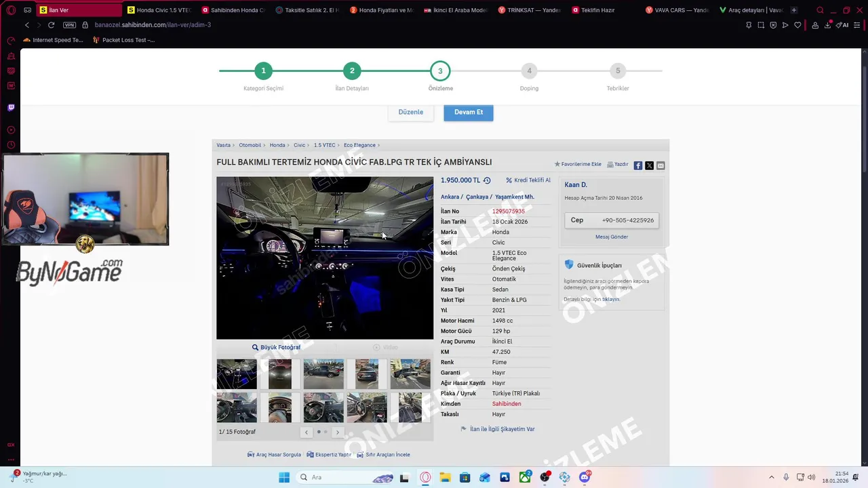The width and height of the screenshot is (868, 488).
Task: Click browser back arrow
Action: tap(27, 25)
